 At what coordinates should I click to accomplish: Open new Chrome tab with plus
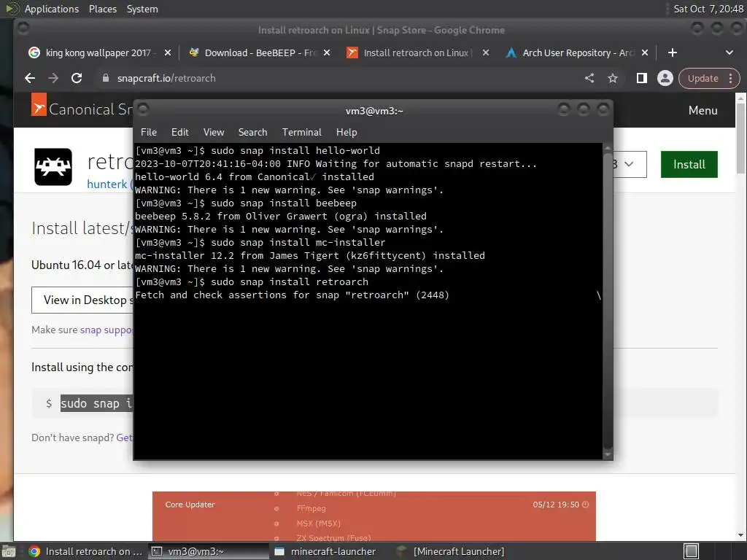tap(672, 52)
